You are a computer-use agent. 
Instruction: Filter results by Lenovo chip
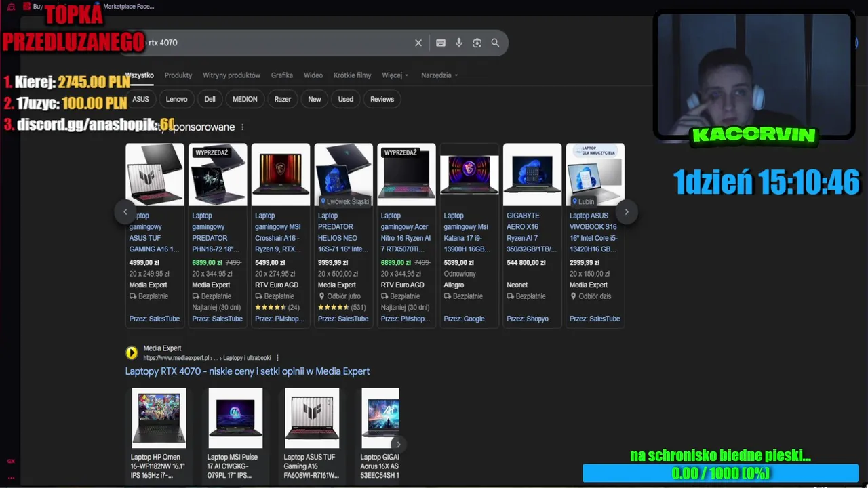tap(176, 99)
